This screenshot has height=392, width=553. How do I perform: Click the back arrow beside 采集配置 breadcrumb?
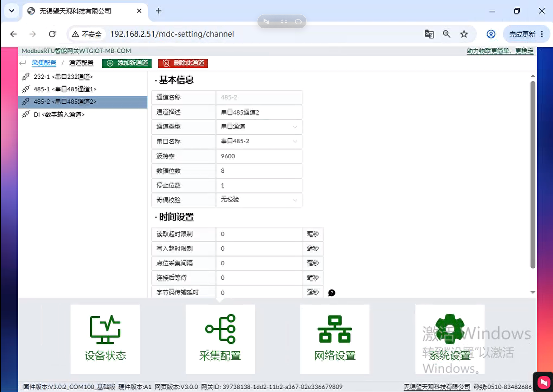[22, 63]
